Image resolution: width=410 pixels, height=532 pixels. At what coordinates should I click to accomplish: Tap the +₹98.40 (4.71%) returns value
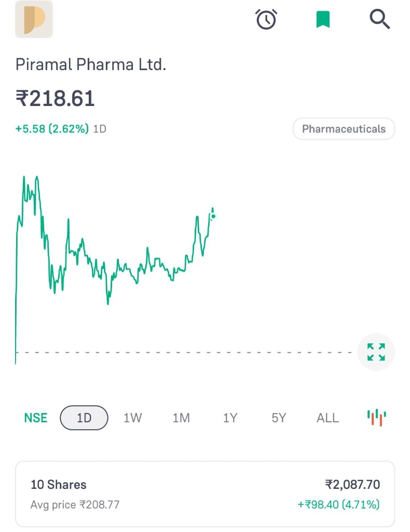click(x=338, y=504)
